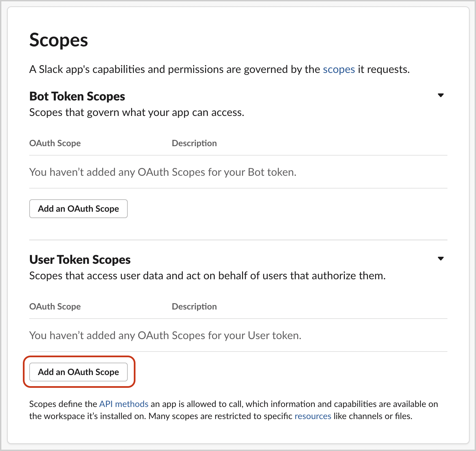476x451 pixels.
Task: Collapse the User Token Scopes section arrow
Action: 441,259
